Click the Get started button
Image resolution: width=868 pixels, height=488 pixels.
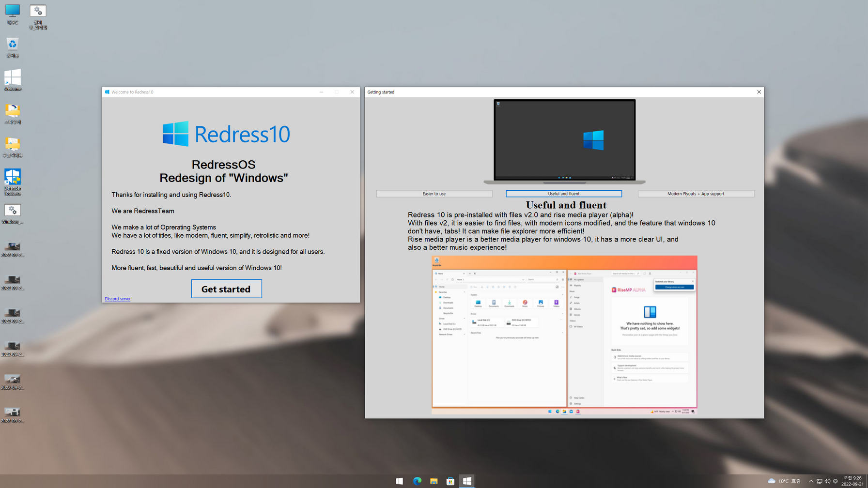pos(226,289)
